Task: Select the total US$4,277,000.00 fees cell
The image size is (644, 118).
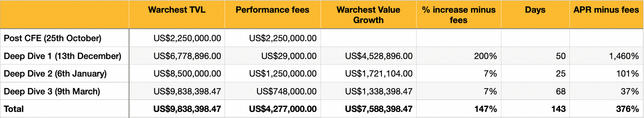Action: click(272, 109)
